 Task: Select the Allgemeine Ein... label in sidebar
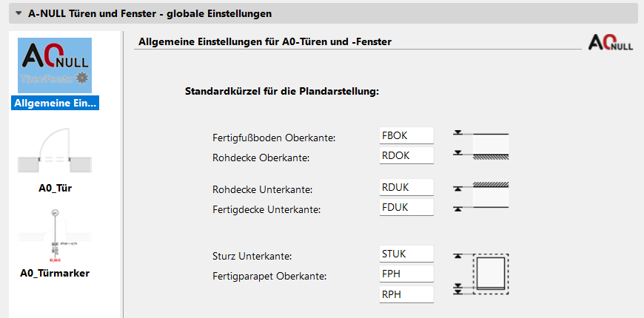pyautogui.click(x=55, y=103)
